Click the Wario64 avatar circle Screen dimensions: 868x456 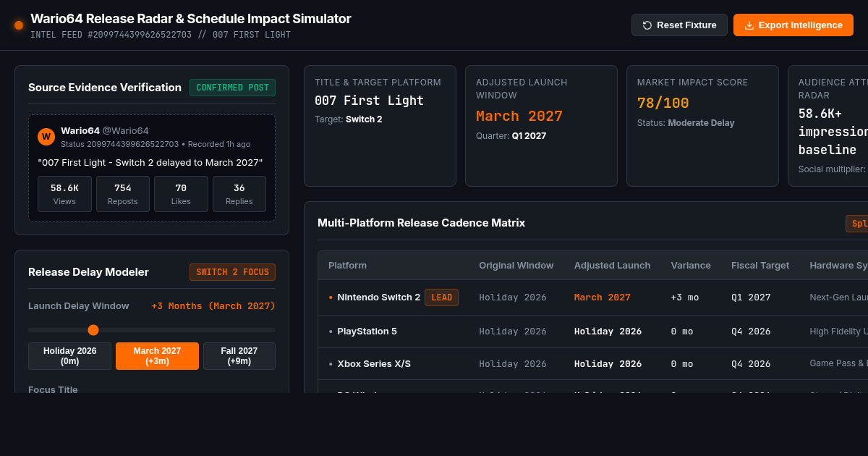tap(46, 137)
